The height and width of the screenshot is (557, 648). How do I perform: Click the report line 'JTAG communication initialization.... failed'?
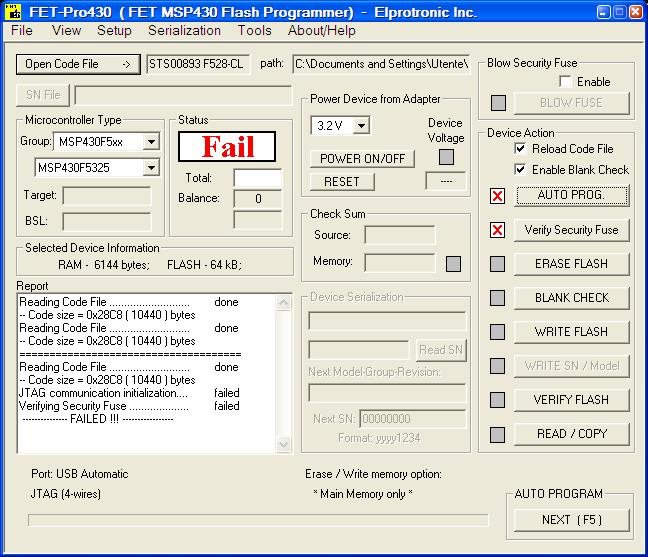129,393
